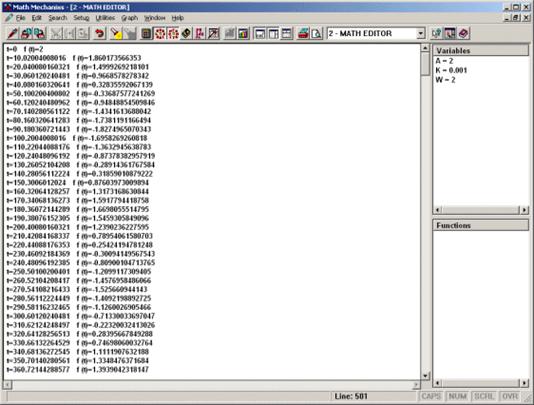Click editor vertical scrollbar up arrow
The height and width of the screenshot is (405, 534).
click(425, 48)
